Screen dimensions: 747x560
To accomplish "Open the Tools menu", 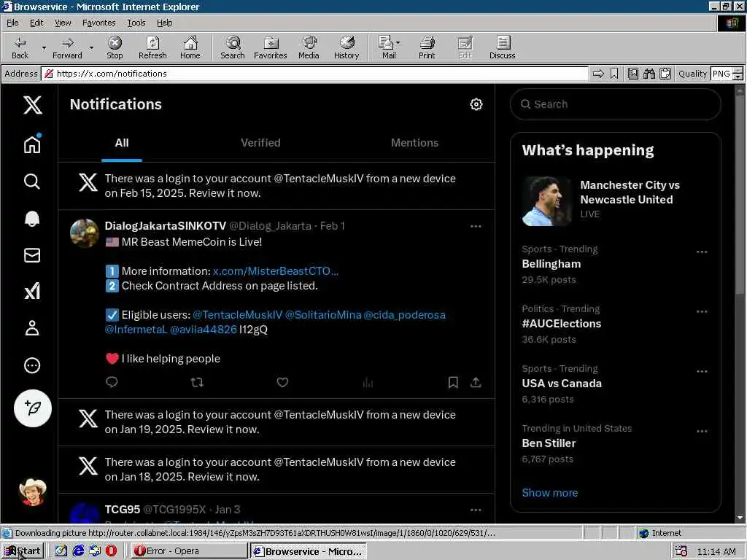I will pos(136,23).
